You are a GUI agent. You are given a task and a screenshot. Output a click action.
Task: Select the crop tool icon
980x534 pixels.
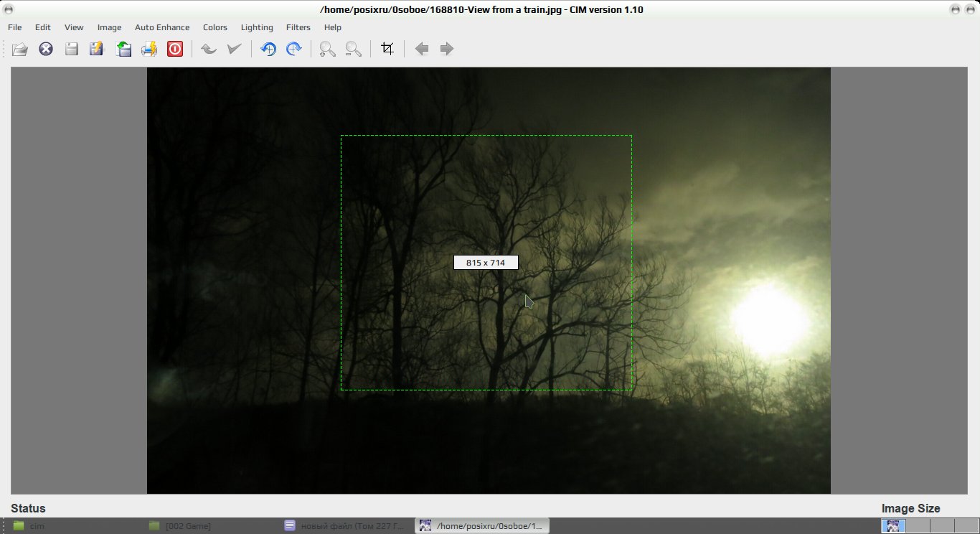tap(387, 49)
